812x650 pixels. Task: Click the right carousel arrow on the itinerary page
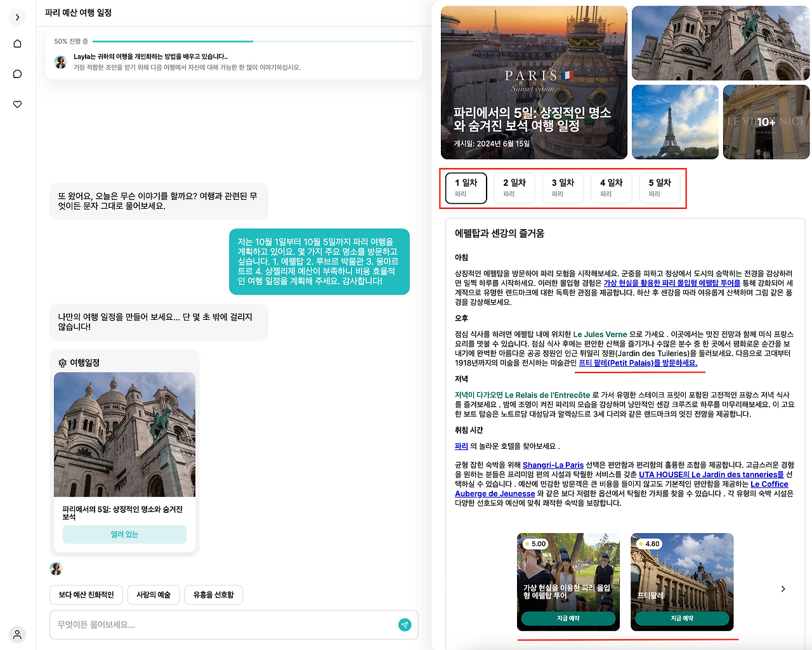[x=782, y=588]
